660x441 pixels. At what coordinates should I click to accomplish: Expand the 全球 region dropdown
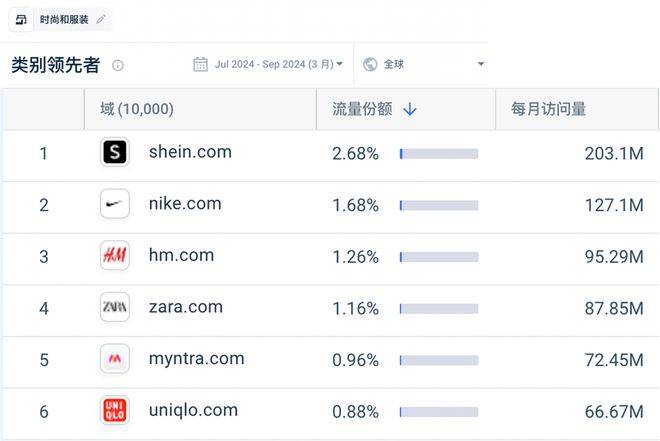480,65
